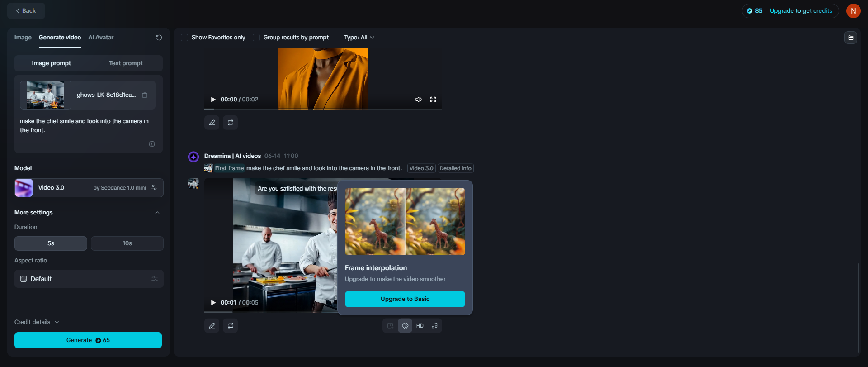This screenshot has width=868, height=367.
Task: Click Upgrade to Basic button
Action: [x=405, y=299]
